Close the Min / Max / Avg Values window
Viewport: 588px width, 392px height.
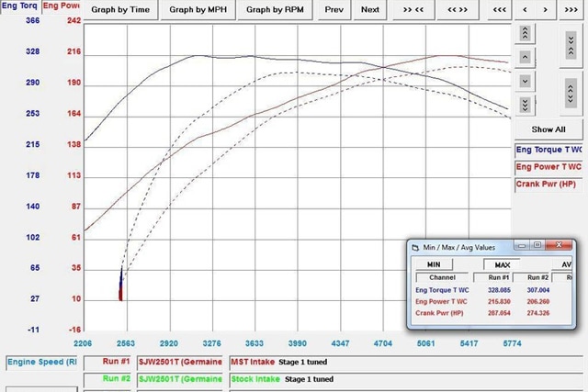[559, 245]
